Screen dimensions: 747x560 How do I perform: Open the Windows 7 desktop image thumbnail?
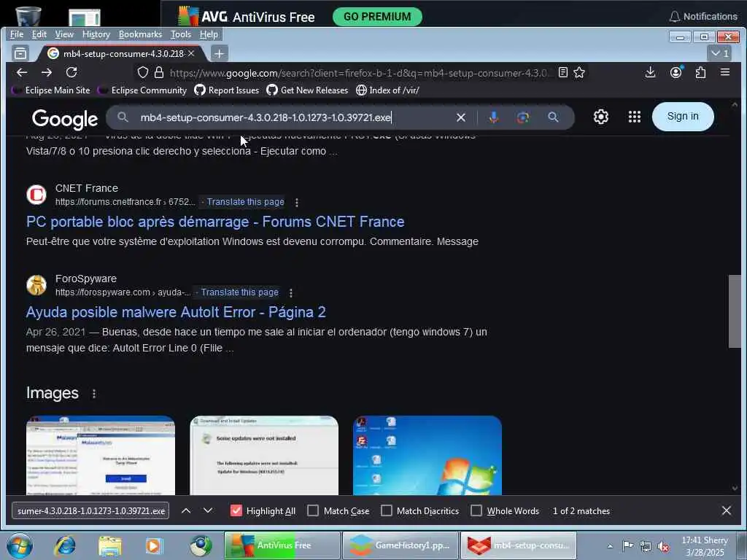tap(427, 456)
